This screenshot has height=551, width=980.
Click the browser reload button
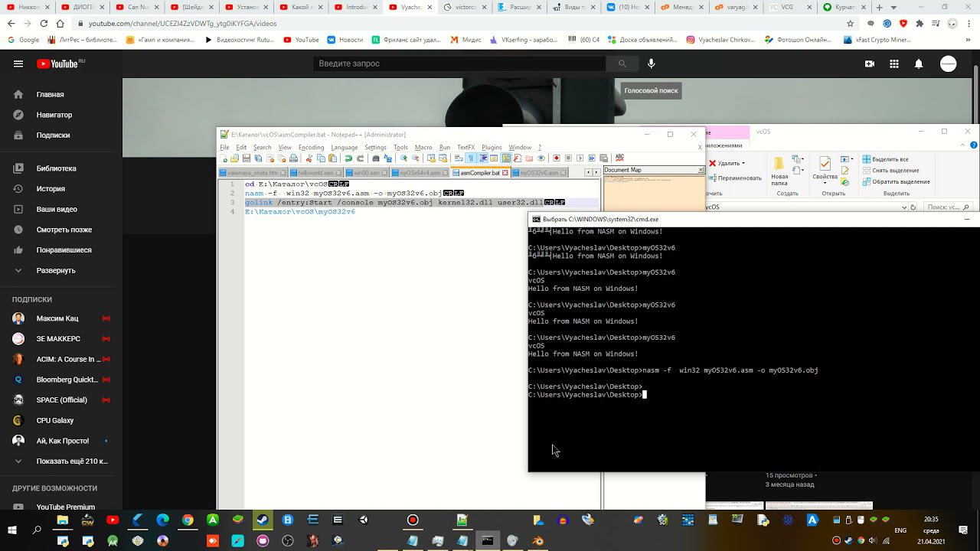(44, 24)
